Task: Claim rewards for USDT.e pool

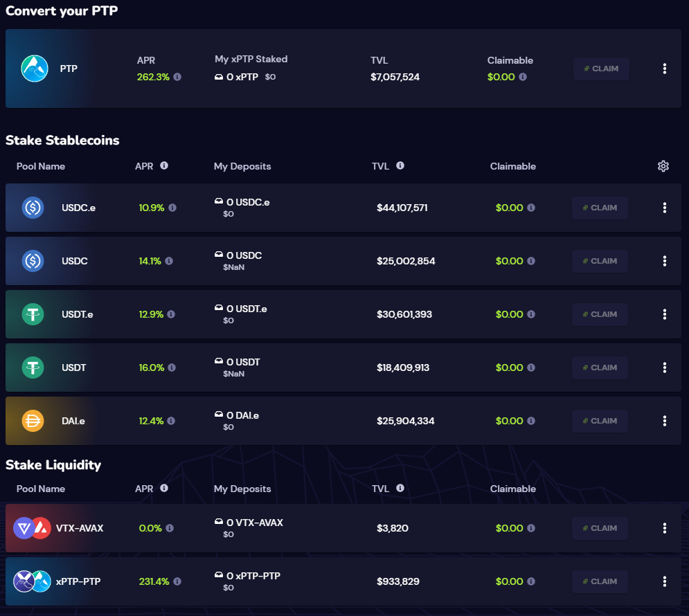Action: pyautogui.click(x=600, y=314)
